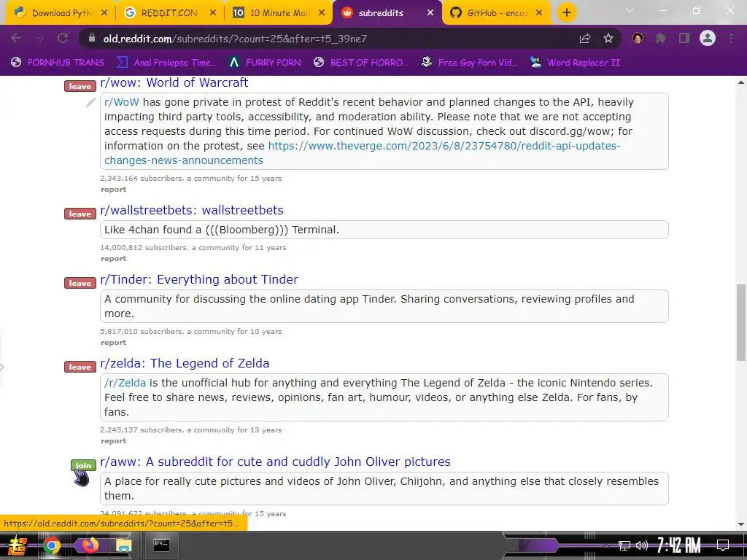Report the r/Tinder subreddit
The image size is (747, 560).
(x=113, y=343)
